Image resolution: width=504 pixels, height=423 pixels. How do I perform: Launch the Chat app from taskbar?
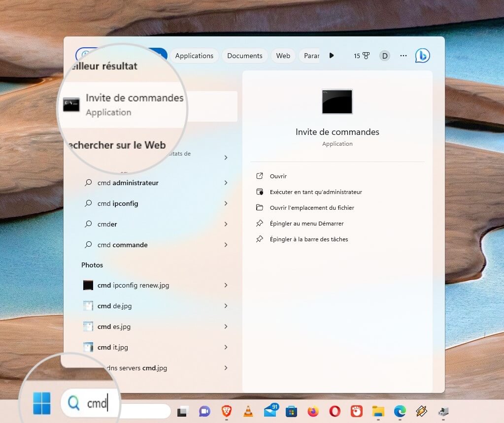[204, 412]
